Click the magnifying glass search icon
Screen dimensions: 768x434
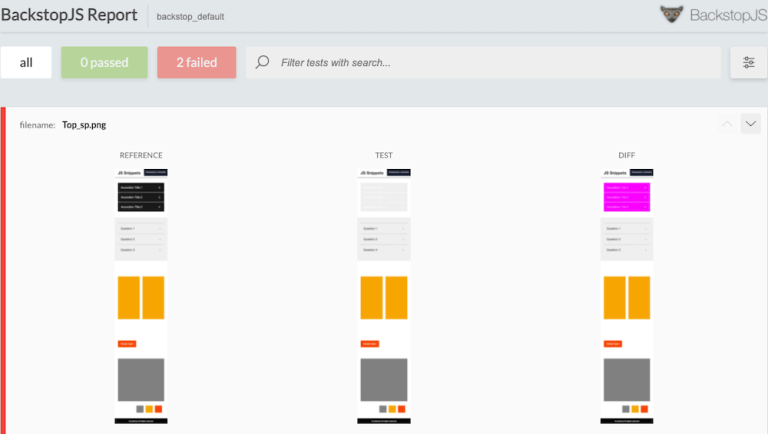coord(262,62)
